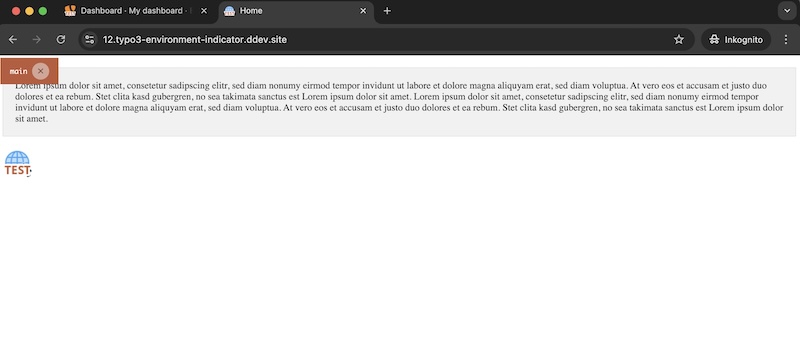The image size is (800, 363).
Task: Open the site information icon in address bar
Action: tap(89, 39)
